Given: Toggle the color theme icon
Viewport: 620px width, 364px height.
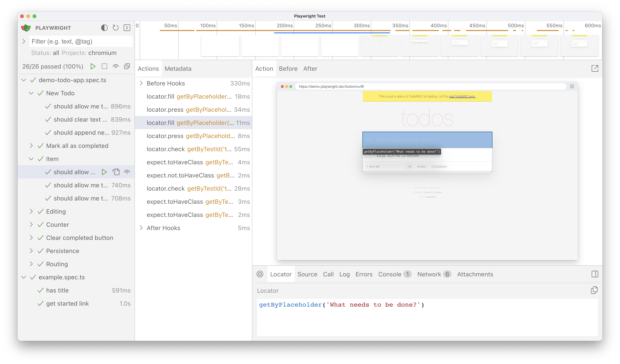Looking at the screenshot, I should coord(104,28).
